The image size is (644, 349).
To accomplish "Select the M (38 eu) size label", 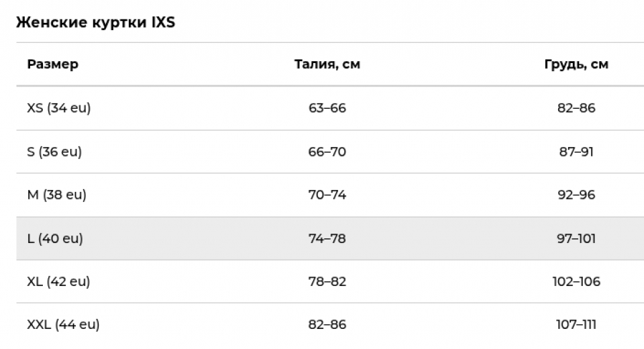I will pyautogui.click(x=56, y=195).
